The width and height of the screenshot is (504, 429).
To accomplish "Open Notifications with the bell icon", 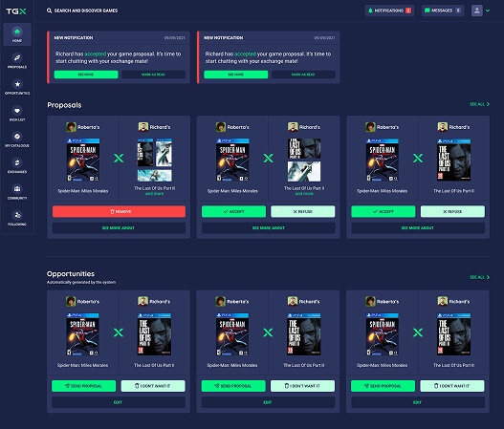I will click(389, 11).
